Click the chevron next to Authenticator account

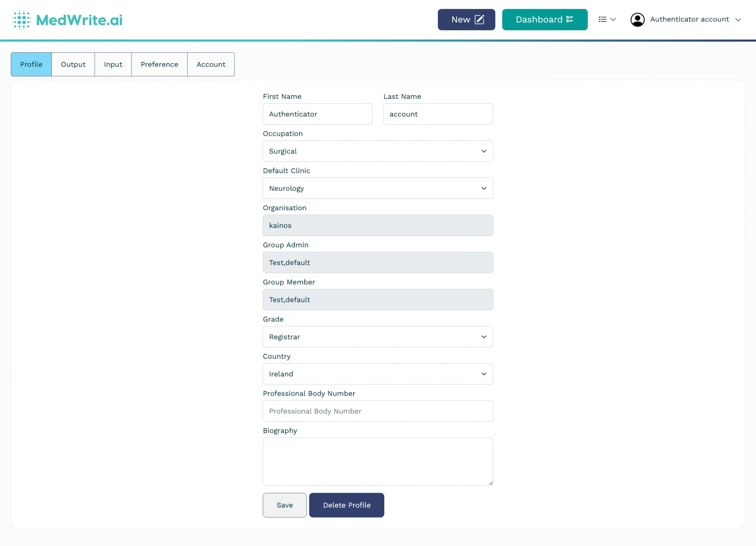pyautogui.click(x=739, y=20)
